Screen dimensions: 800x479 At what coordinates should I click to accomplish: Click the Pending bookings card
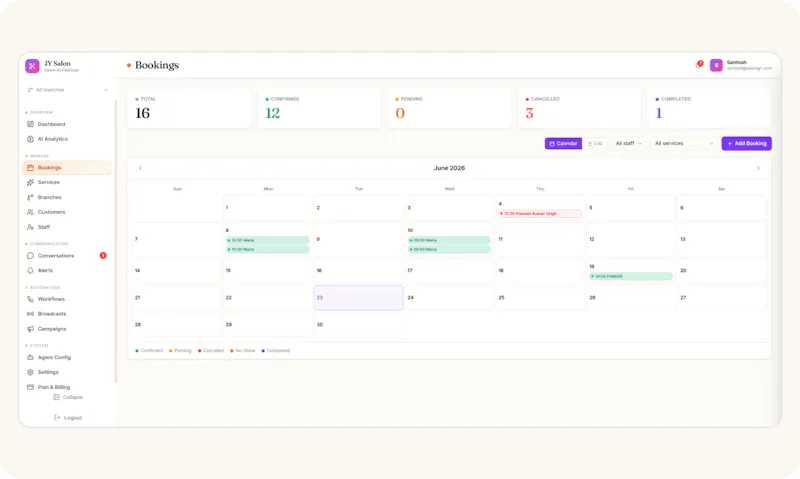click(449, 108)
